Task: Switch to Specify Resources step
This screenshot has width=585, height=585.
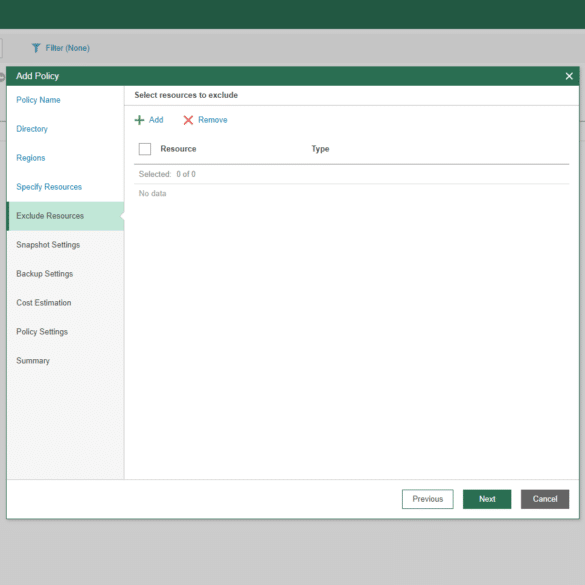Action: [x=49, y=187]
